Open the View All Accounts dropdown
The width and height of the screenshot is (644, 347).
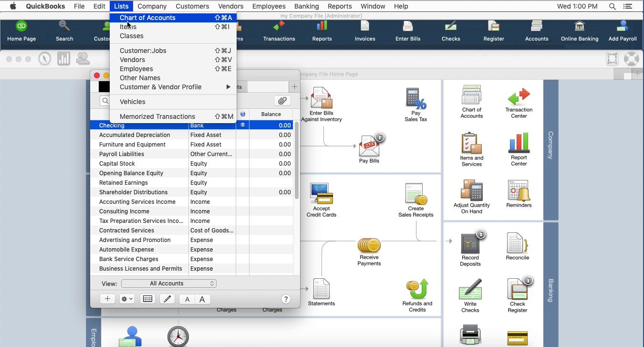(x=169, y=284)
